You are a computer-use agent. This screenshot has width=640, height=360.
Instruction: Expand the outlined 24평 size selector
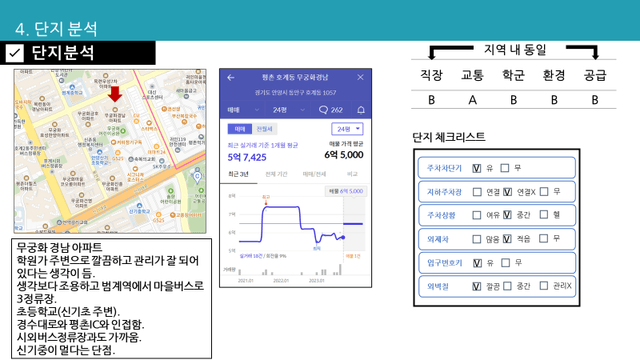click(347, 129)
